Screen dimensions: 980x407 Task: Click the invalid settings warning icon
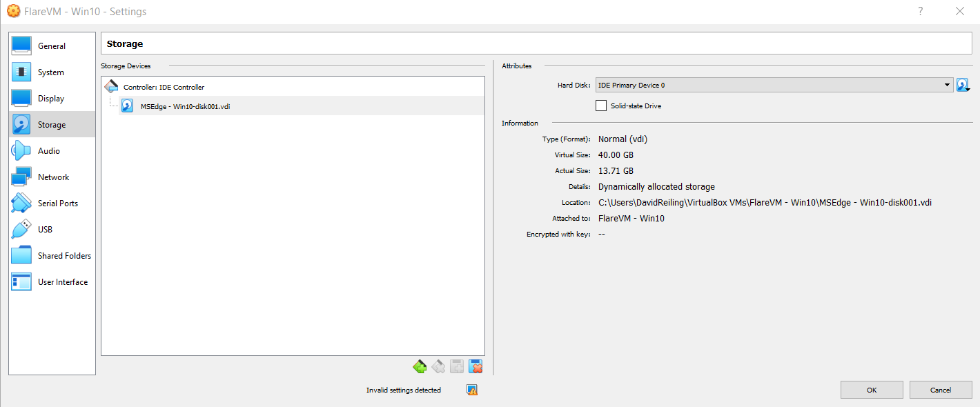click(x=472, y=390)
